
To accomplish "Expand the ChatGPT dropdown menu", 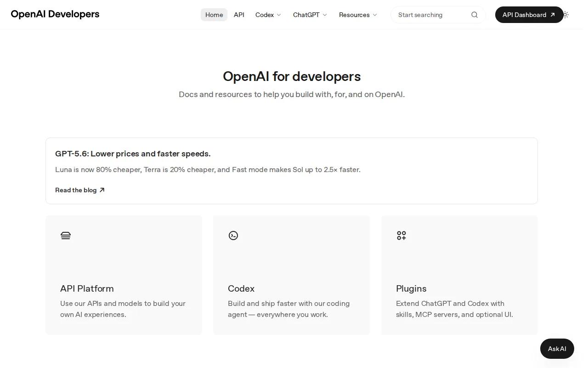I will click(310, 15).
